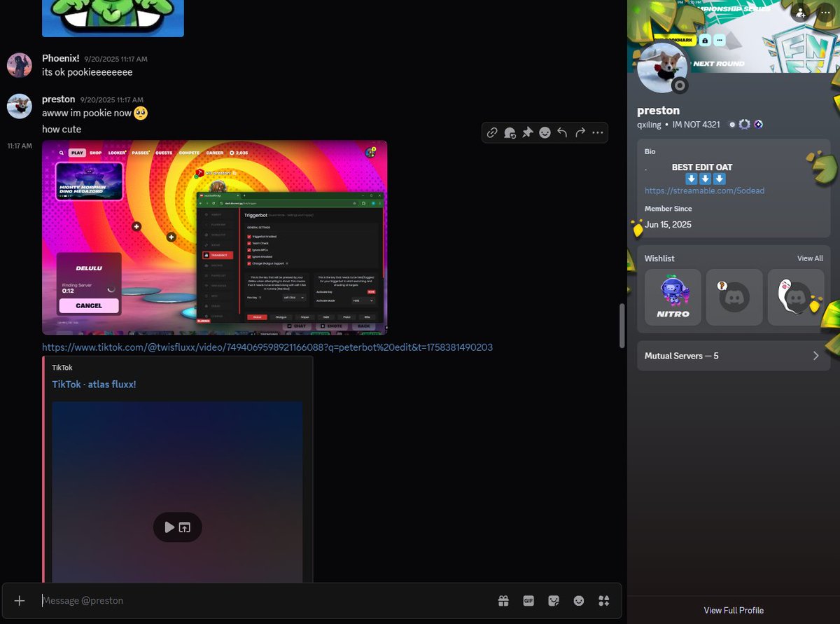Open the second wishlist item
The image size is (840, 624).
(x=734, y=297)
